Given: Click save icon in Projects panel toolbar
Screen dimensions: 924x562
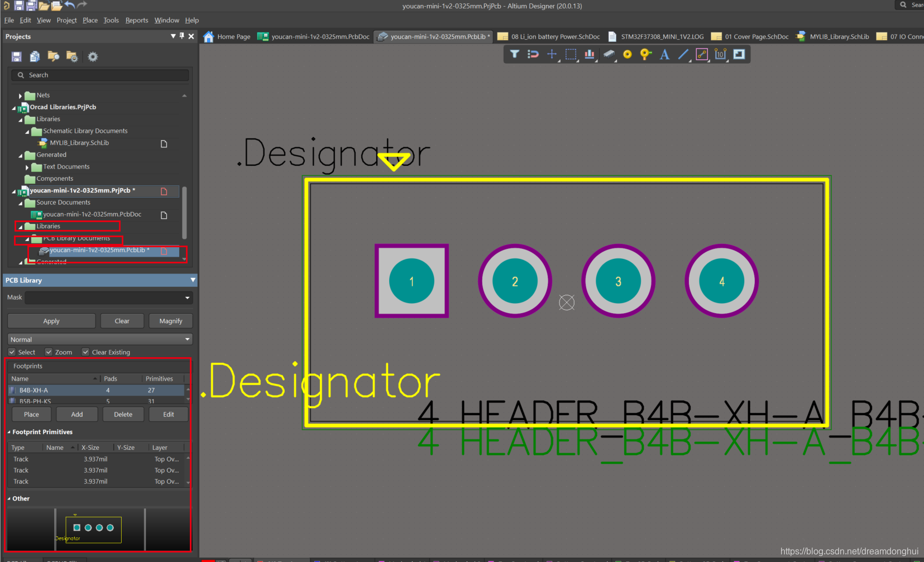Looking at the screenshot, I should pos(16,56).
